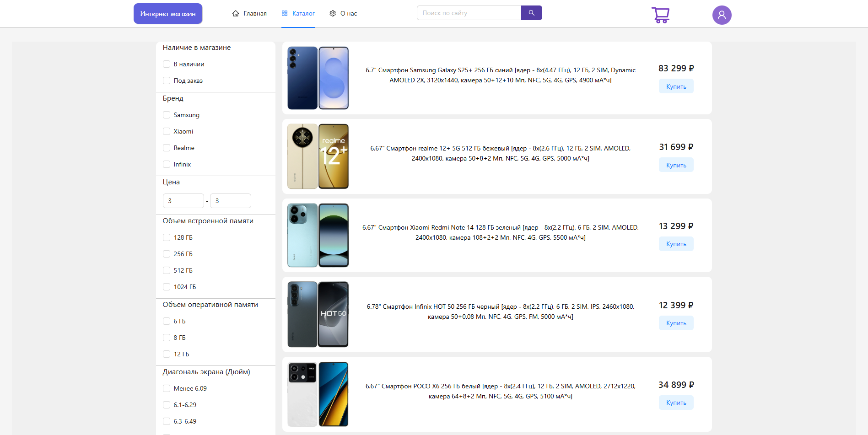Click the maximum price input field
This screenshot has height=435, width=868.
[231, 201]
